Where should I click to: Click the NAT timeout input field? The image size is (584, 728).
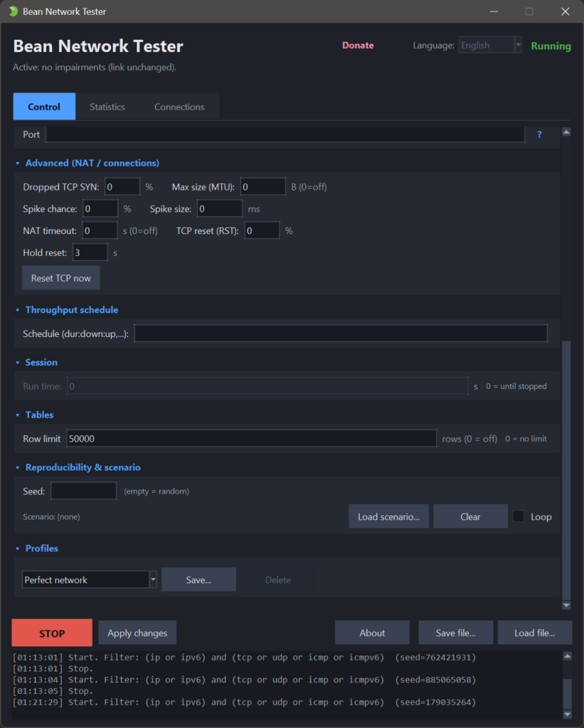[100, 230]
